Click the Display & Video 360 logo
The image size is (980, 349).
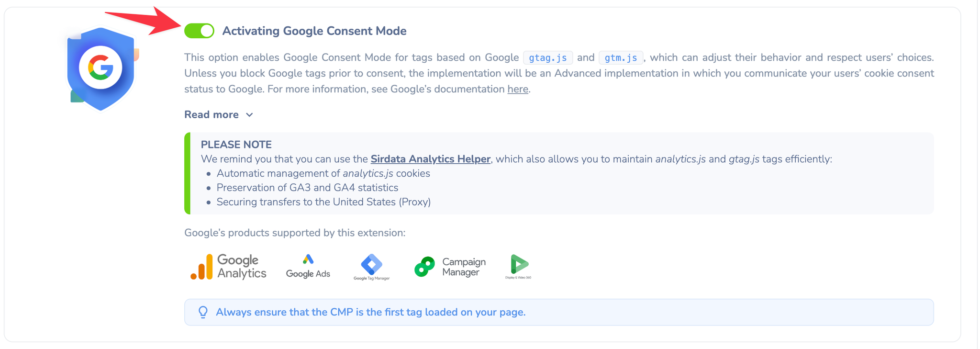click(518, 267)
